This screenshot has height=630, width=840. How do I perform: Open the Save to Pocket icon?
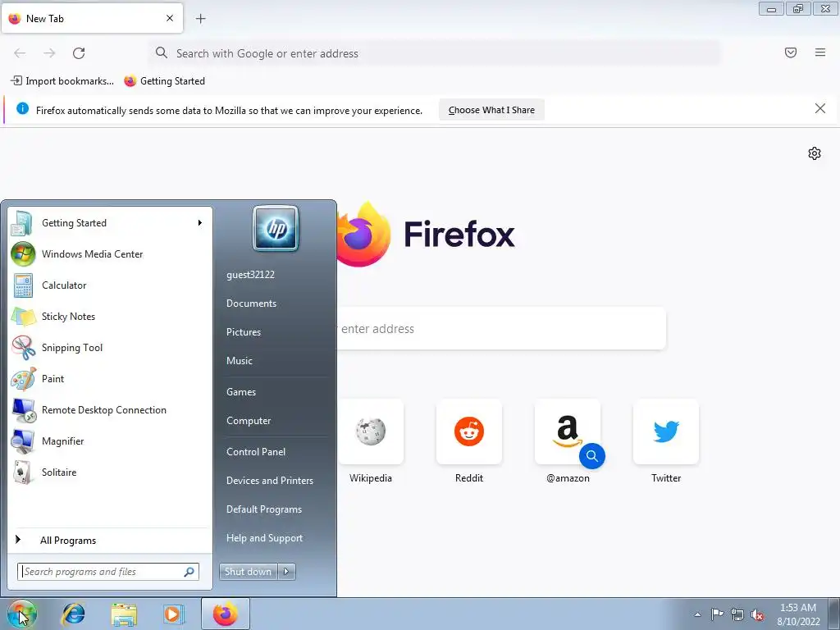pos(791,52)
